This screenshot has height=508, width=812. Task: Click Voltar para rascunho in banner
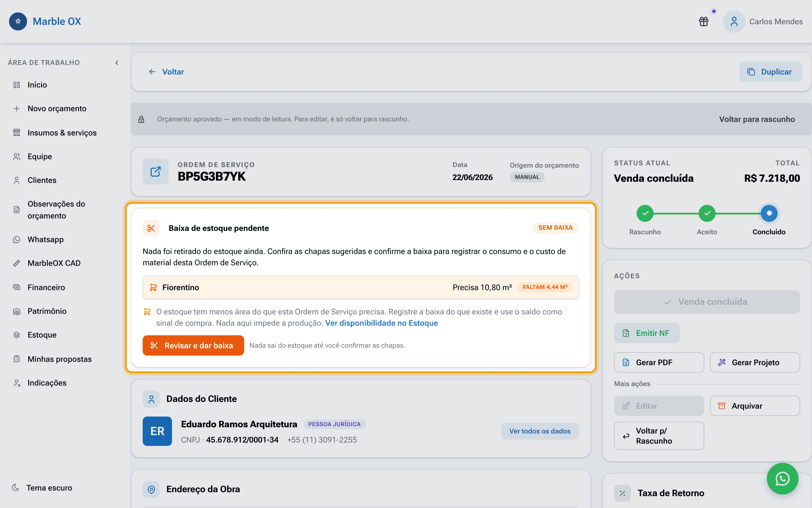(757, 119)
